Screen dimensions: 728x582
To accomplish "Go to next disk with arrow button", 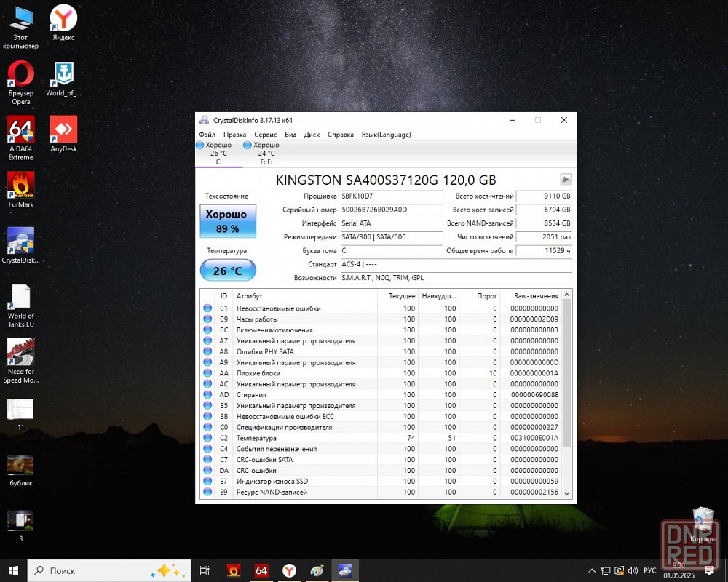I will pos(566,179).
